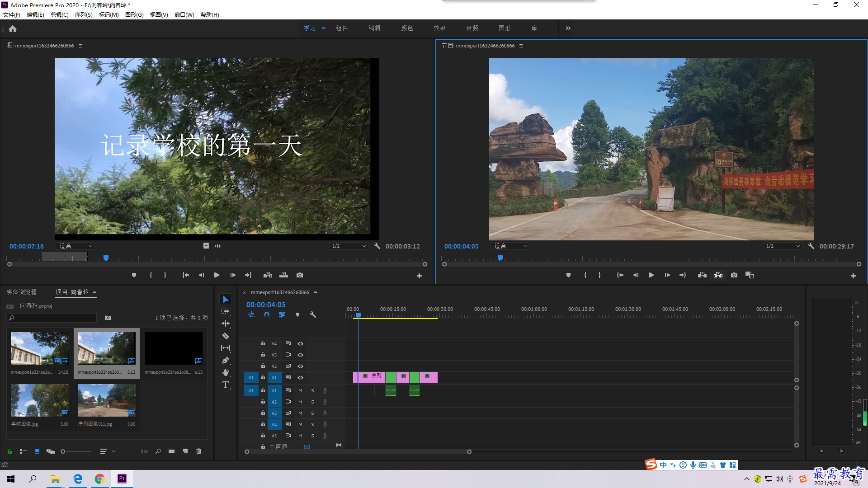Expand the workspace overflow chevrons
This screenshot has width=868, height=488.
568,28
